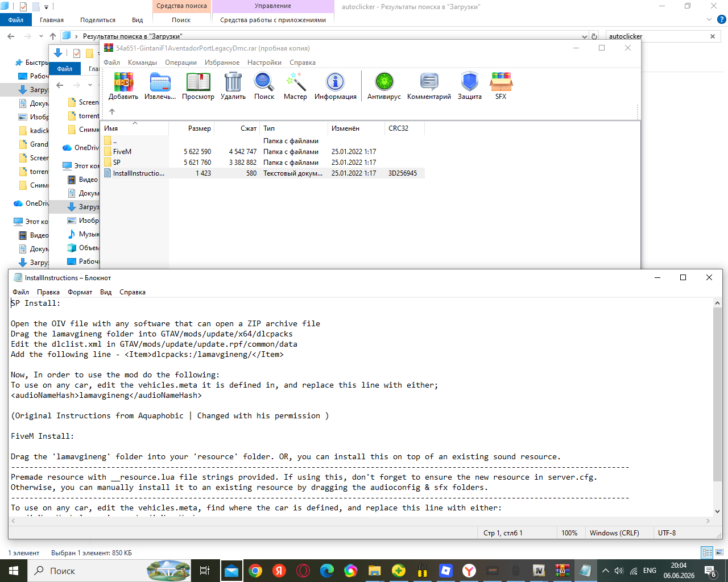Click the Notepad horizontal scrollbar right arrow
The image size is (728, 582).
[708, 521]
